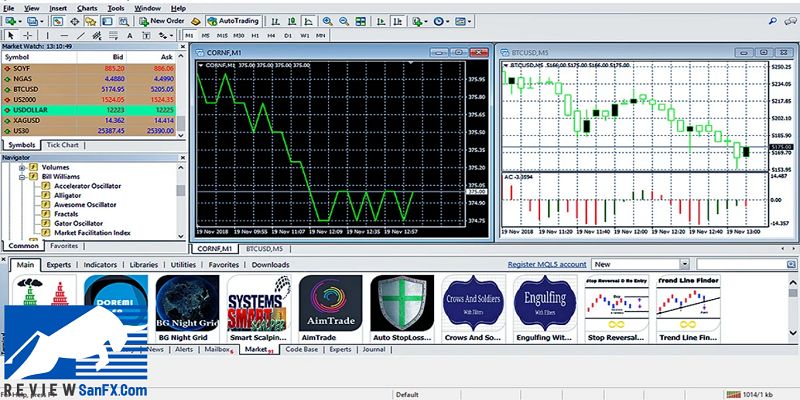Screen dimensions: 800x400
Task: Open the Indicators list icon
Action: 417,21
